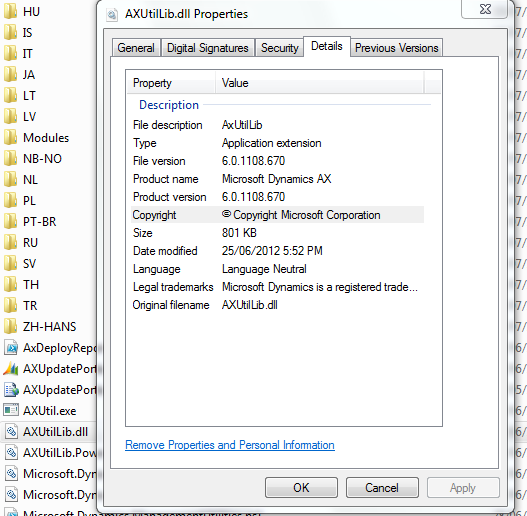Click the AXUtil.exe application icon
The image size is (527, 516).
point(11,411)
